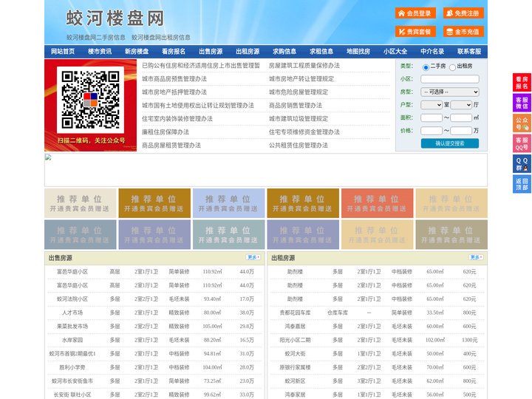Click the QQ群 sidebar icon
Screen dimensions: 532x399
tap(522, 164)
